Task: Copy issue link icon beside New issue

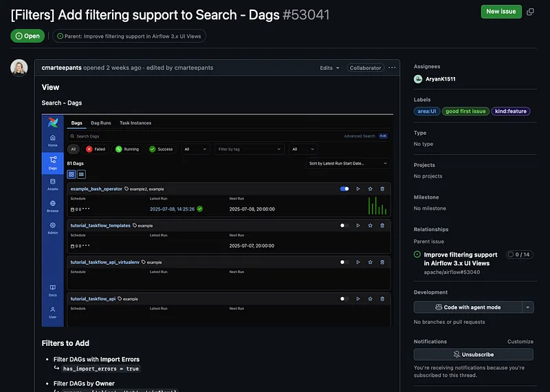Action: tap(530, 12)
